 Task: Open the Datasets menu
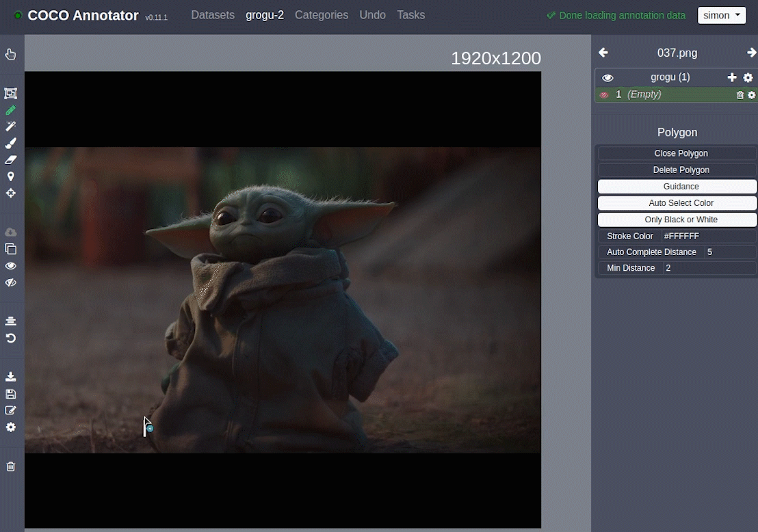213,15
